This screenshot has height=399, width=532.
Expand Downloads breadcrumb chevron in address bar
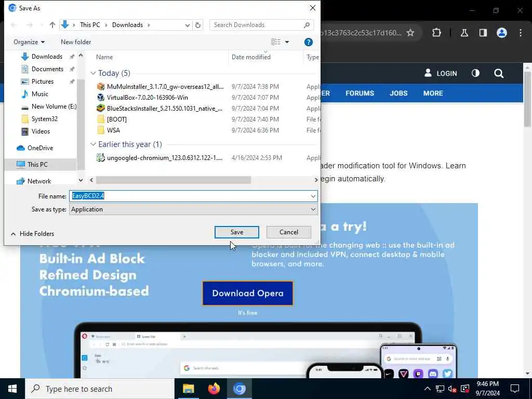[x=148, y=25]
